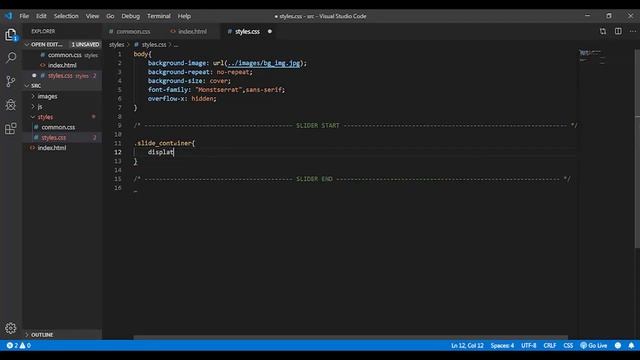Click the 1 UNSAVED badge
The image size is (640, 360).
pyautogui.click(x=85, y=44)
